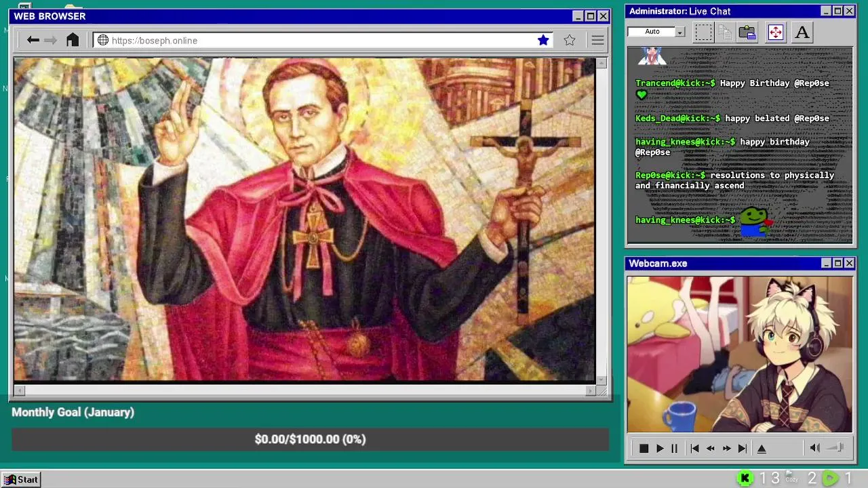
Task: Click the copy pages icon in Live Chat
Action: tap(725, 32)
